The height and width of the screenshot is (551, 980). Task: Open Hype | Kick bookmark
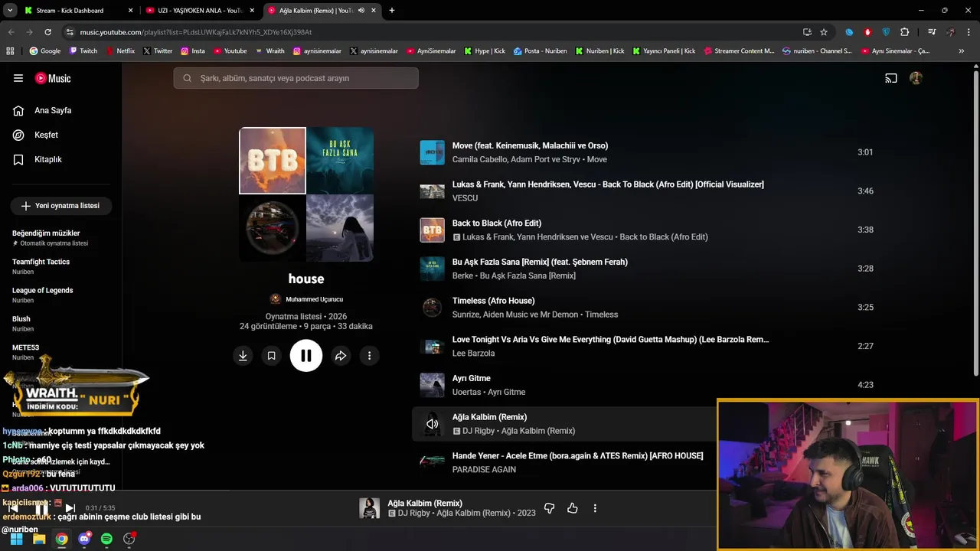[x=485, y=51]
